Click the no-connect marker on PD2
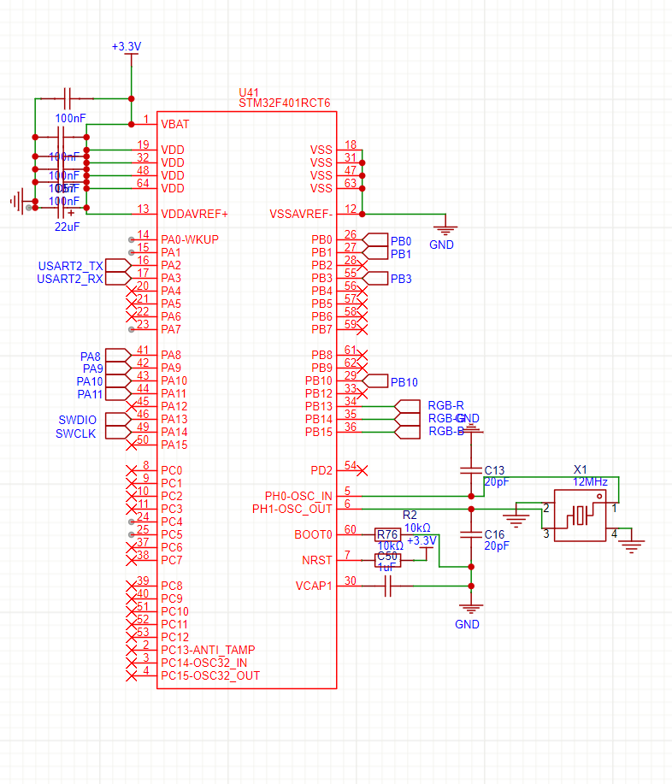The image size is (672, 784). 363,469
